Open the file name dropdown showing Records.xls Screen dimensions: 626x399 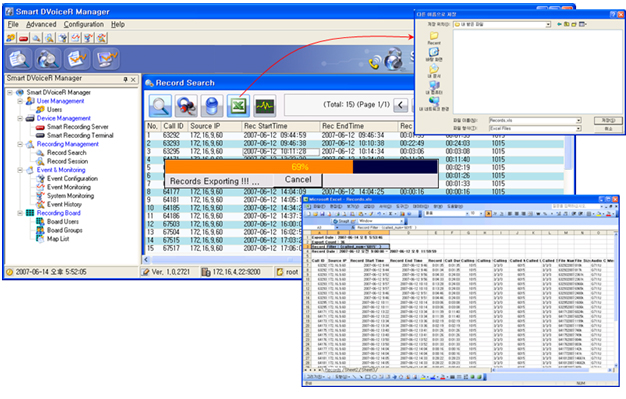[x=578, y=120]
